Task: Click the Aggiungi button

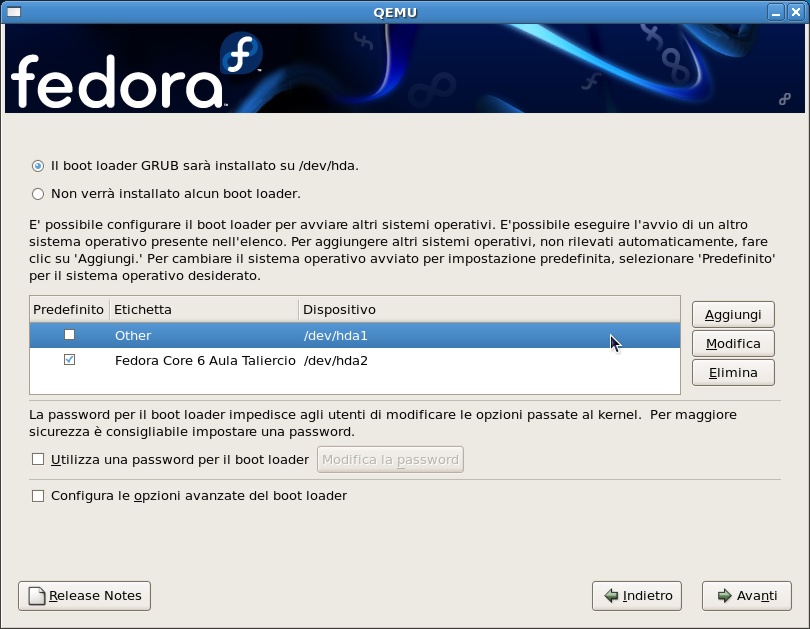Action: (733, 314)
